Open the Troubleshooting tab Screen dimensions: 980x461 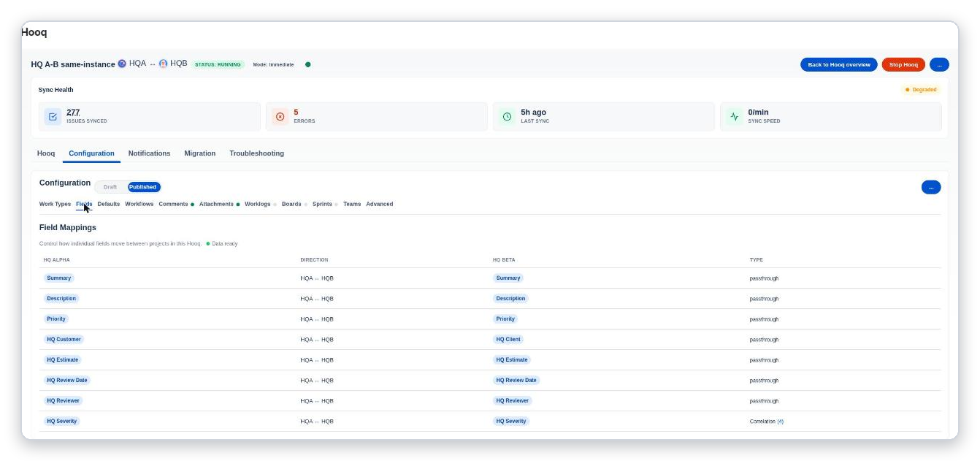click(x=257, y=153)
